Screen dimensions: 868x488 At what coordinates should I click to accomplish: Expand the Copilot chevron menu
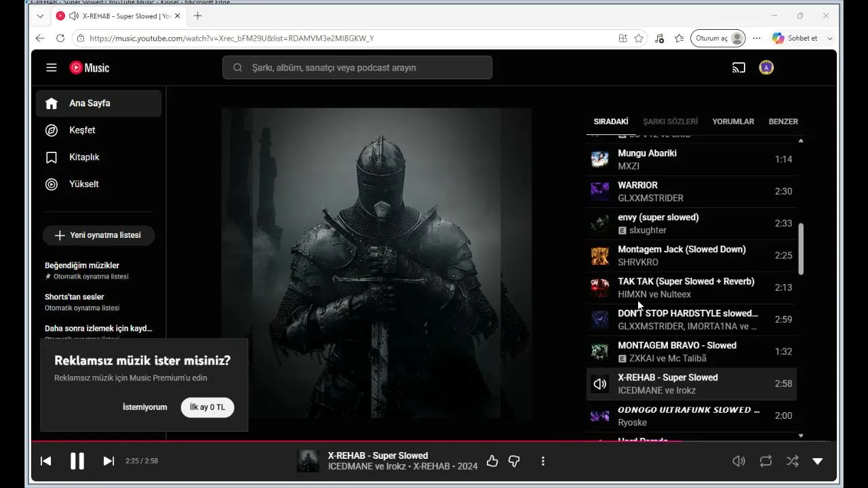pyautogui.click(x=829, y=39)
